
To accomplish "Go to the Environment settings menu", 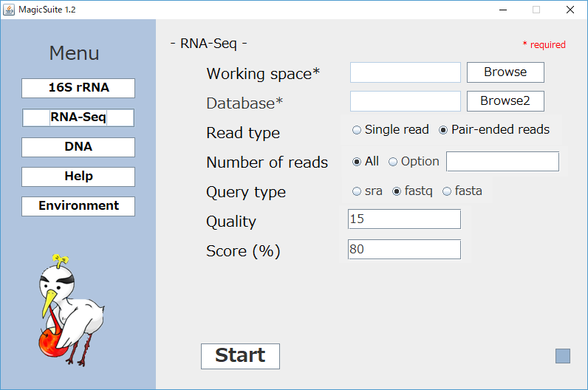I will click(78, 206).
